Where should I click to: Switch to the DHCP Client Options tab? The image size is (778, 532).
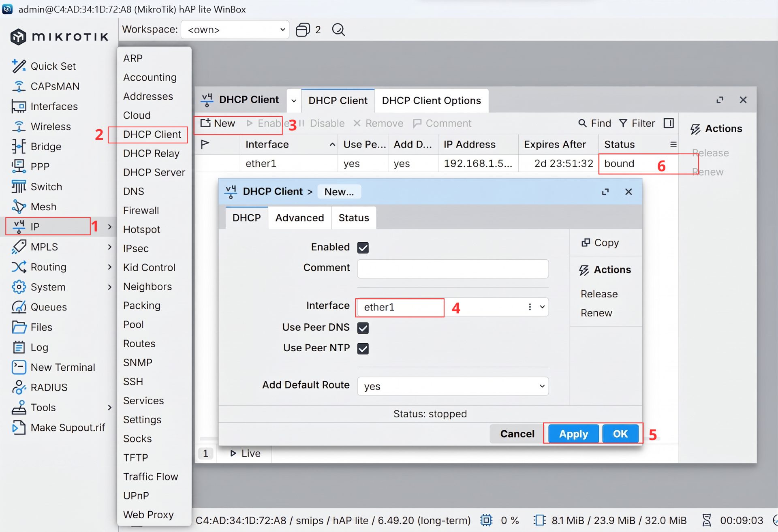tap(432, 100)
